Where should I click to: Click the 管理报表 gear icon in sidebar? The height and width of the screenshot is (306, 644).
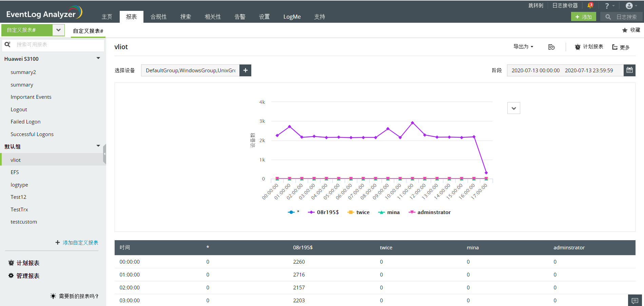(11, 275)
